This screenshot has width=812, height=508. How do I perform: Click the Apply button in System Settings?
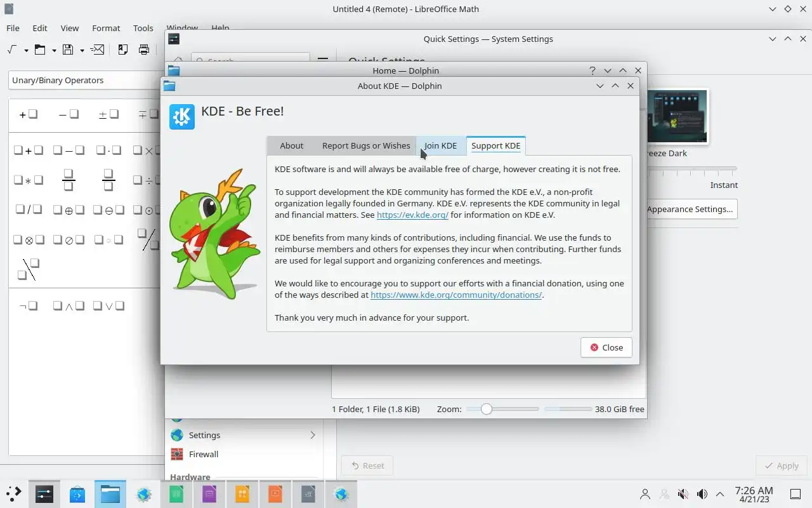tap(781, 465)
